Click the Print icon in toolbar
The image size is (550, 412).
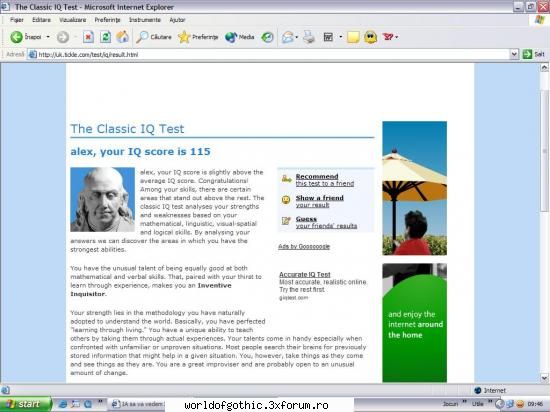(x=309, y=37)
